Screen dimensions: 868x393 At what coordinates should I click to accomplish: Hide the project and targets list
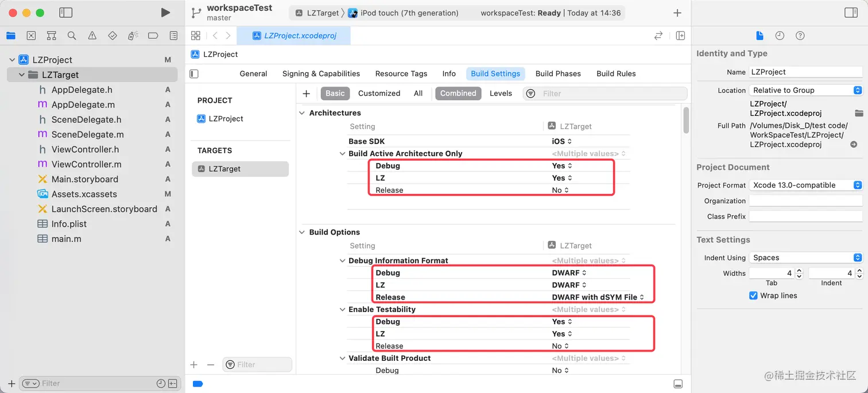pyautogui.click(x=194, y=73)
